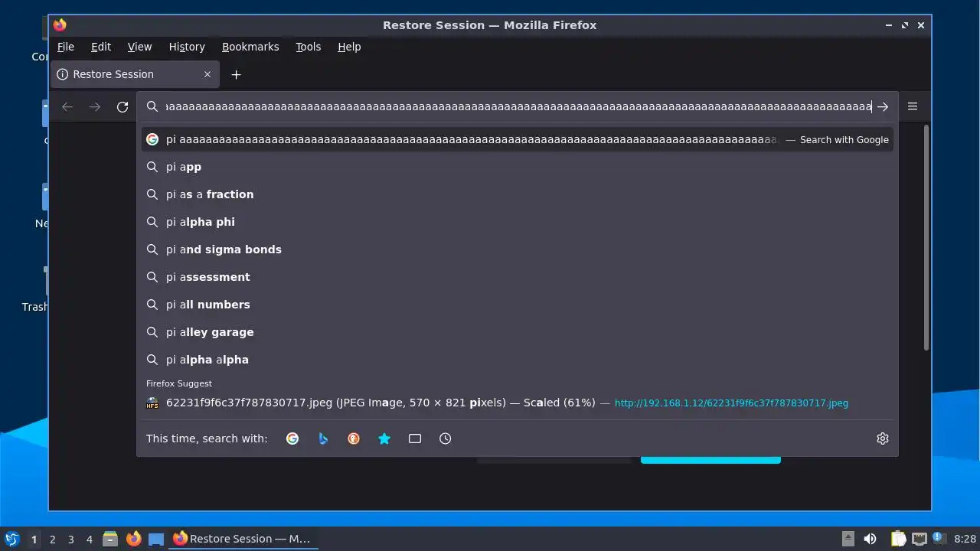Open the Firefox hamburger application menu
This screenshot has width=980, height=551.
click(913, 106)
